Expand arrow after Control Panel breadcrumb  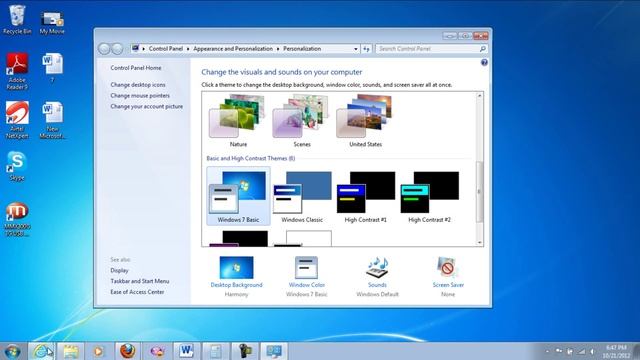[188, 49]
